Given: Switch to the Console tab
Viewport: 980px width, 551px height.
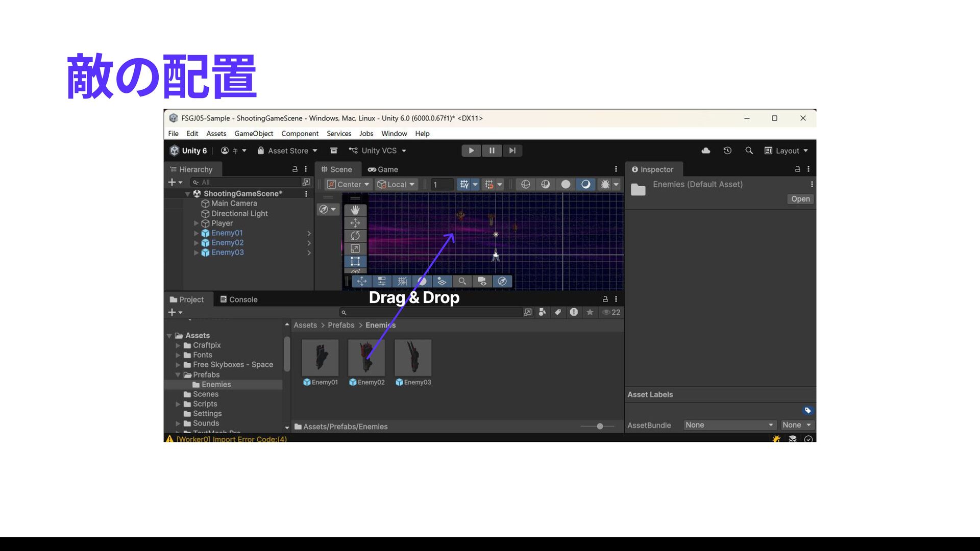Looking at the screenshot, I should [x=238, y=299].
